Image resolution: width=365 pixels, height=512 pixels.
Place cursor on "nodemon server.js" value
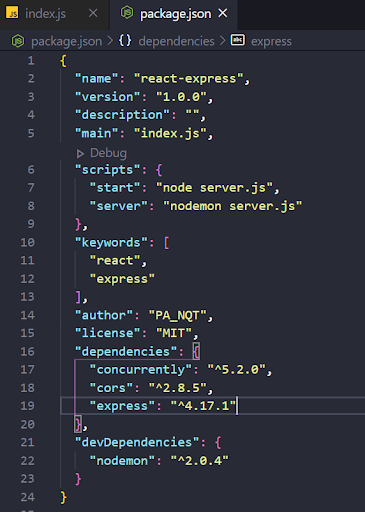pyautogui.click(x=232, y=206)
